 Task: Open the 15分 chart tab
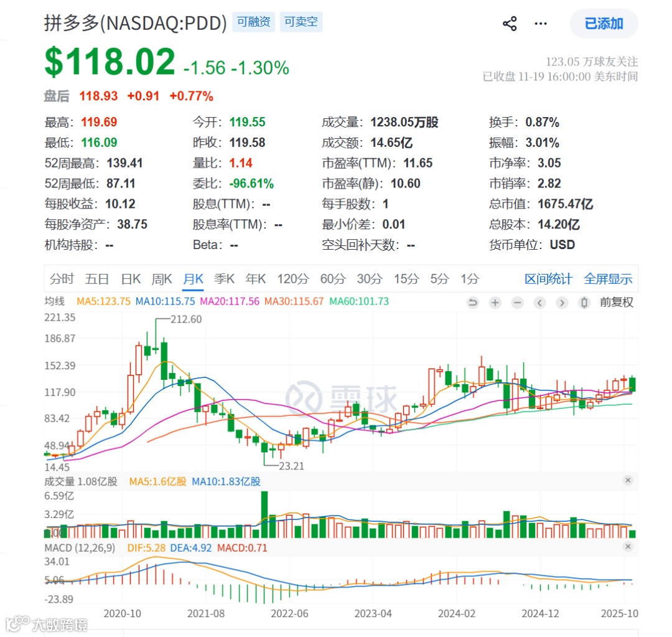[406, 279]
